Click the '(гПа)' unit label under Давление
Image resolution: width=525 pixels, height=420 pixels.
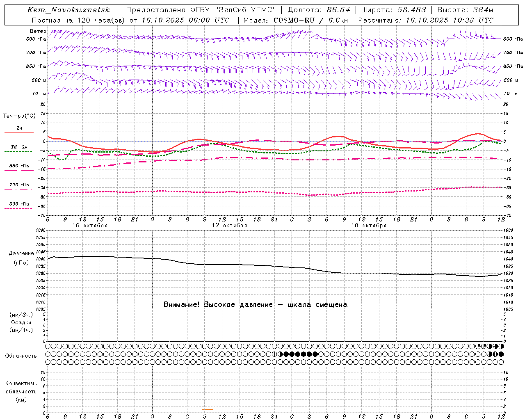pyautogui.click(x=21, y=262)
